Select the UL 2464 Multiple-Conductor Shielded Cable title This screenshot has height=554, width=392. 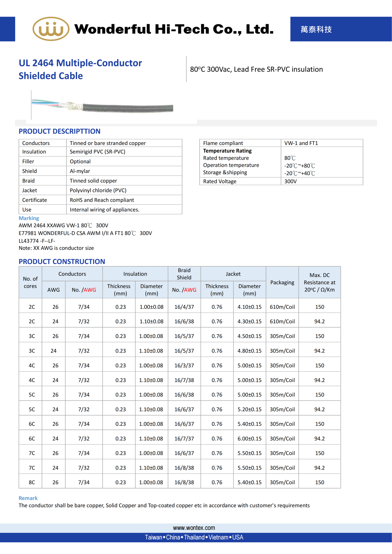(x=80, y=69)
